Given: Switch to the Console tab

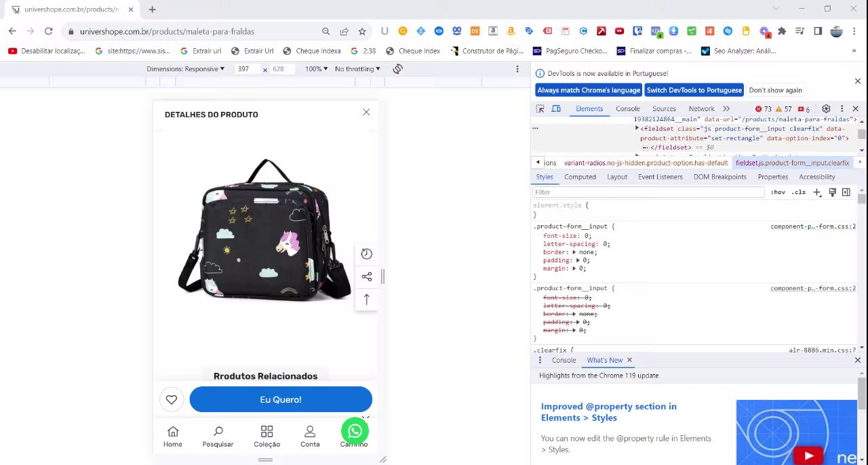Looking at the screenshot, I should click(x=628, y=108).
